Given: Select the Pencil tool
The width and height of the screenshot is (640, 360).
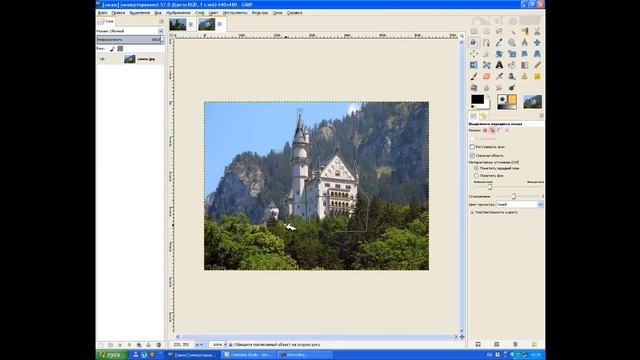Looking at the screenshot, I should [537, 65].
